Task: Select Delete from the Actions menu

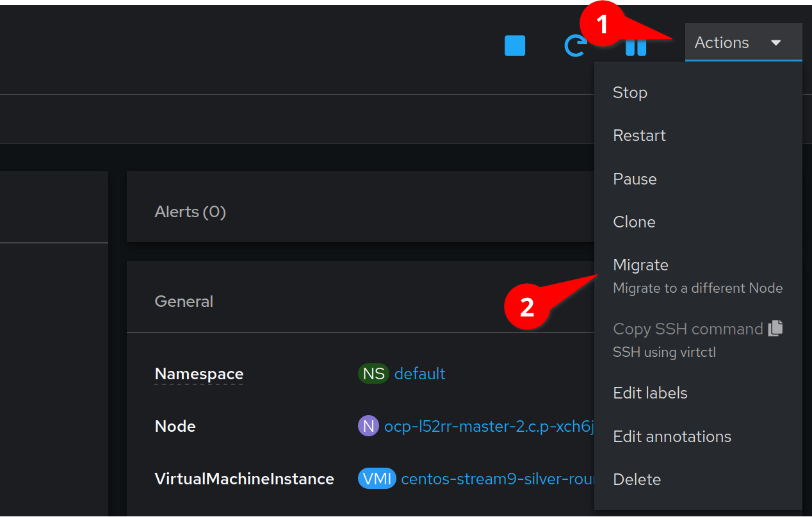Action: tap(637, 479)
